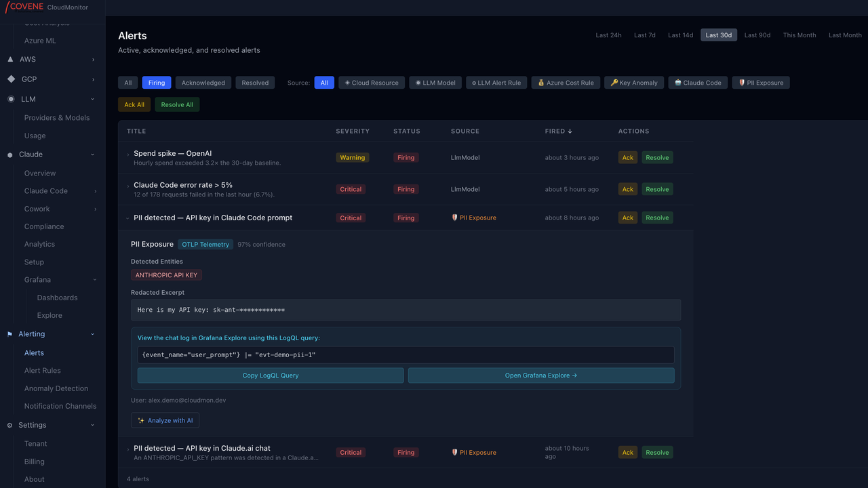Click the yellow Ack All button

point(134,104)
